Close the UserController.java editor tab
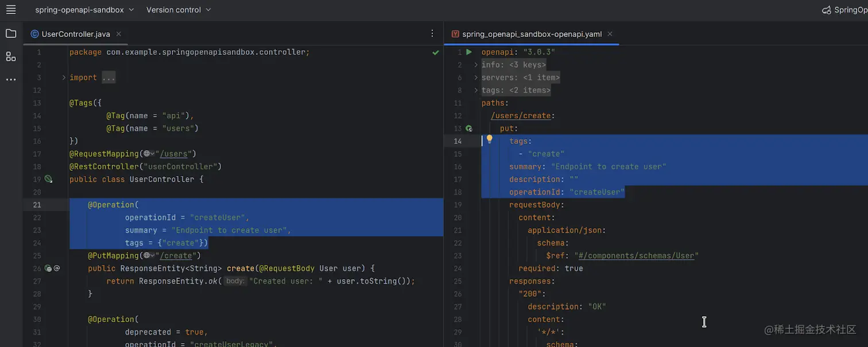868x347 pixels. click(118, 33)
